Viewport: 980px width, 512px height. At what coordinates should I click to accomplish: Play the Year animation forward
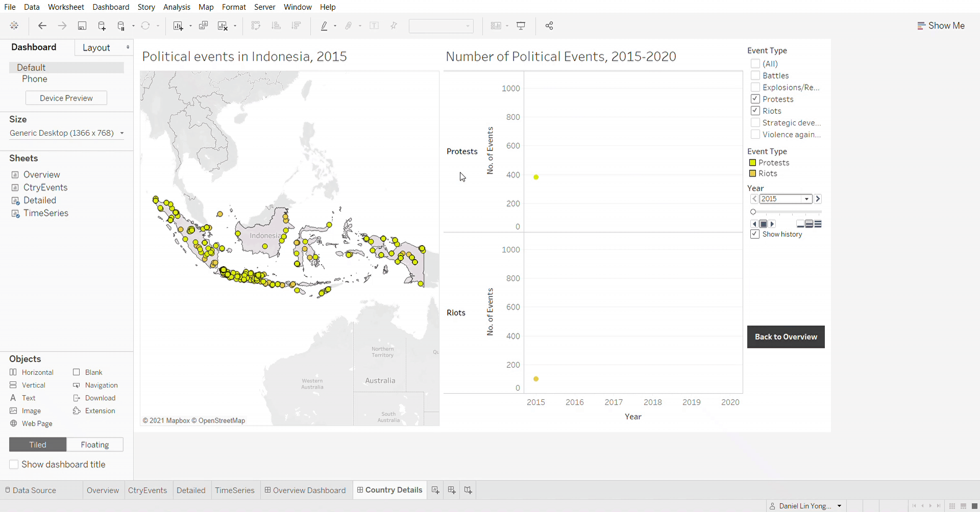click(772, 224)
